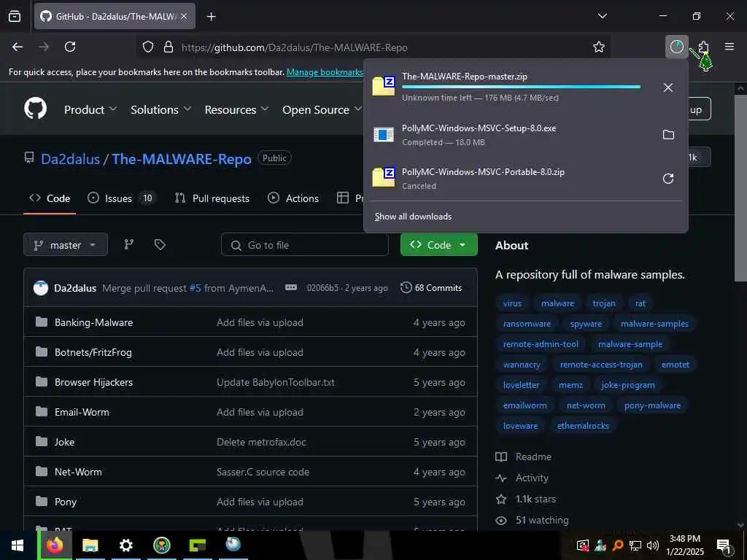Expand the commit message ellipsis

pyautogui.click(x=291, y=287)
